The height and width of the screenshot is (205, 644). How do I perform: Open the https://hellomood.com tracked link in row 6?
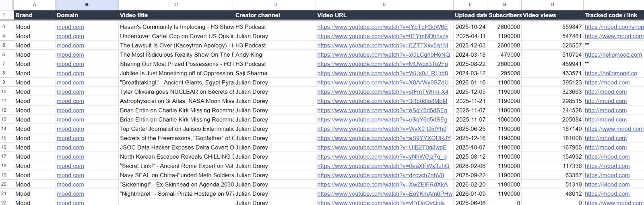613,55
